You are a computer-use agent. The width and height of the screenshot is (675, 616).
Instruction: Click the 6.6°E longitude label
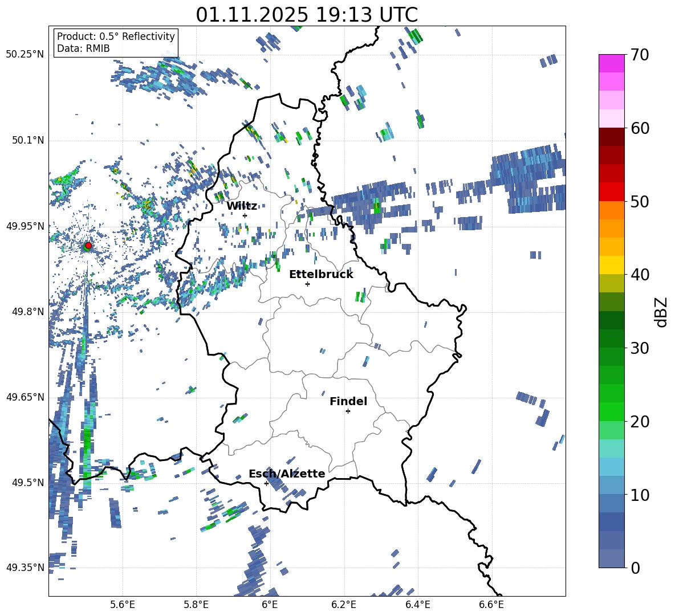[491, 605]
